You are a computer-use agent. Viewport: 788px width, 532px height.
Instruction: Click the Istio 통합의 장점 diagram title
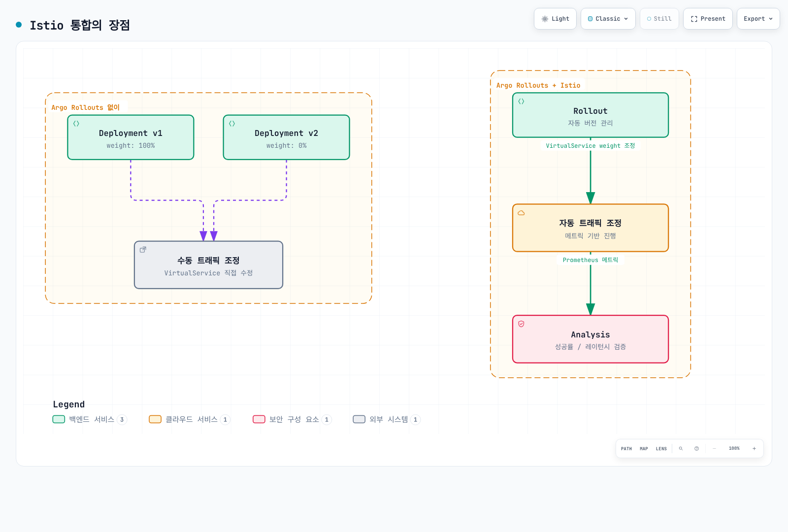click(80, 25)
